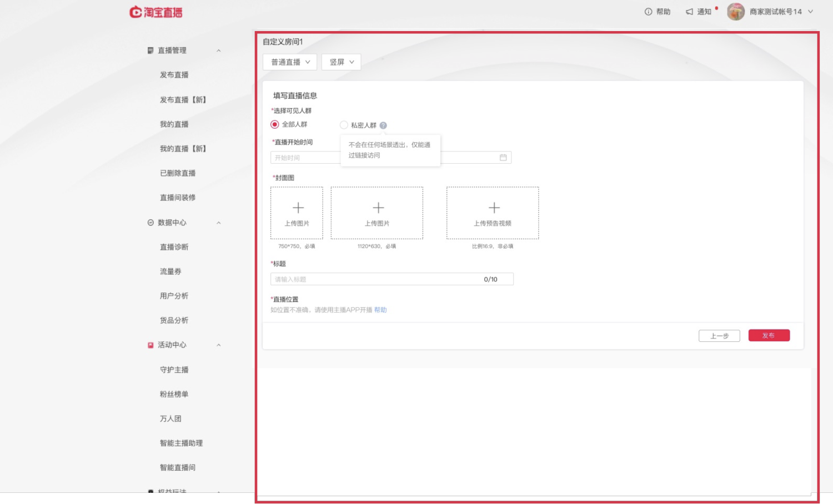Expand the 商家测试帐号14 account dropdown arrow
Viewport: 833px width, 504px height.
click(810, 12)
